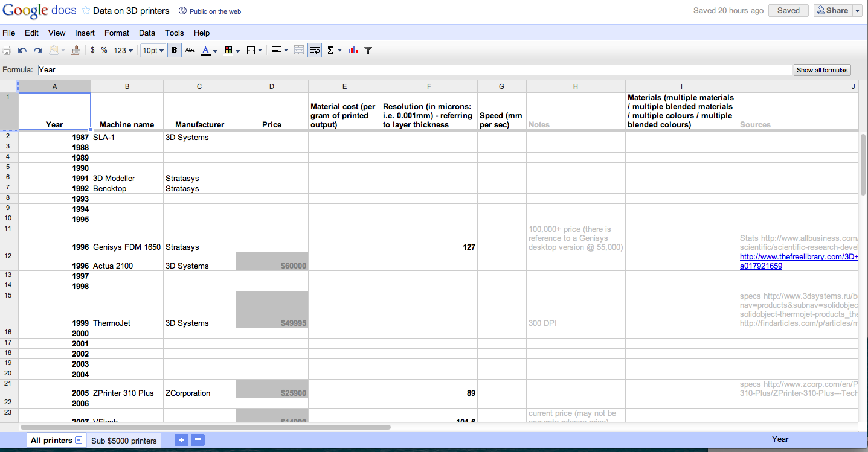Open the Insert menu
Screen dimensions: 868x452
tap(85, 33)
